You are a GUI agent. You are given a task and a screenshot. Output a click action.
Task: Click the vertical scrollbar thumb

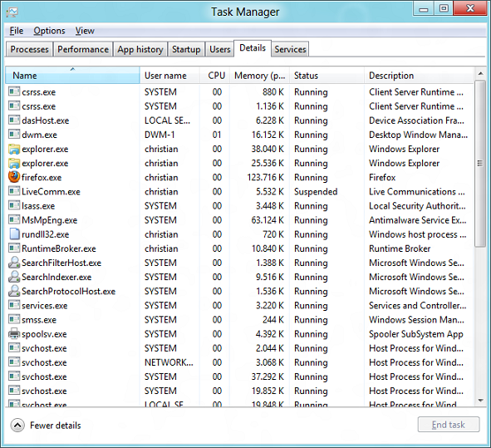tap(480, 164)
